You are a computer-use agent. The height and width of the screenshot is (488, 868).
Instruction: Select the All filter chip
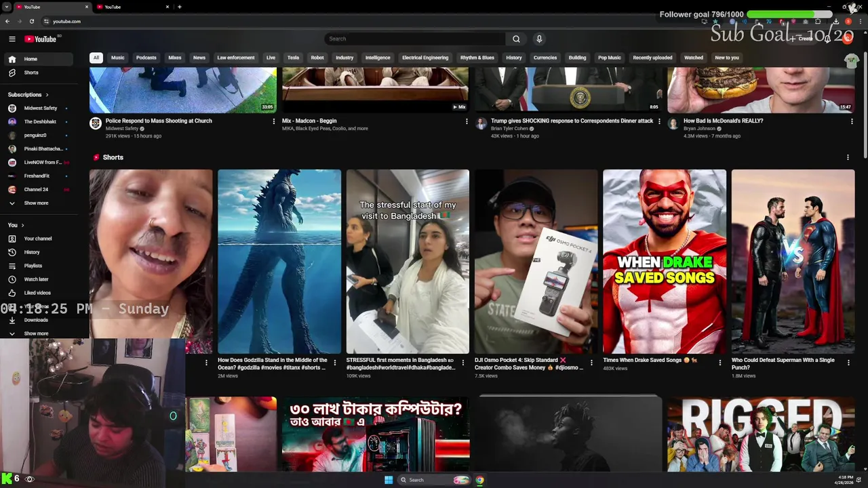96,58
